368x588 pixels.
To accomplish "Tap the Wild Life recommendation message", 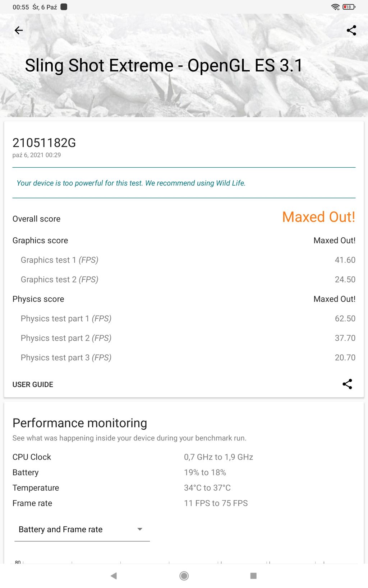I will point(131,183).
